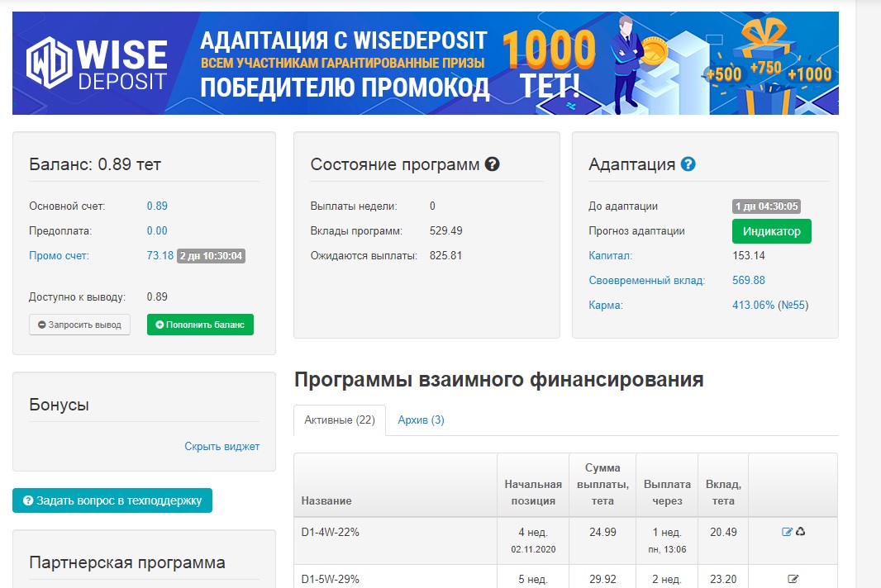Click the recycle icon in D1-4W-22% row

(800, 532)
